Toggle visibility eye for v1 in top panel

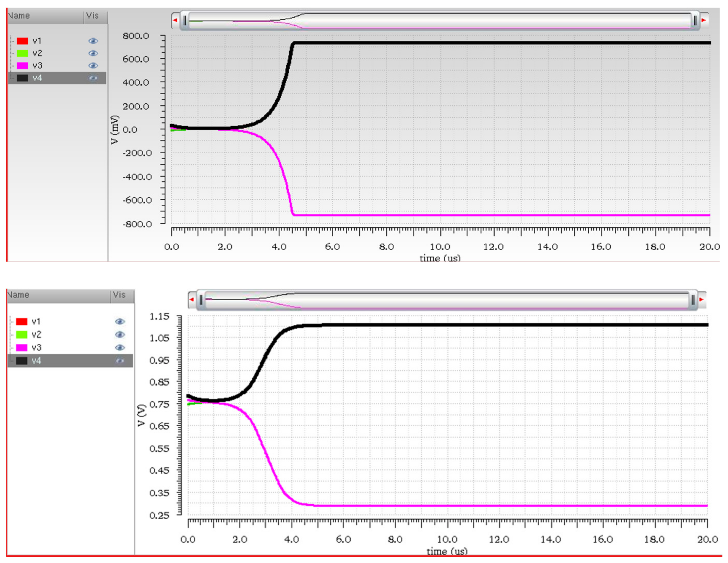click(93, 41)
